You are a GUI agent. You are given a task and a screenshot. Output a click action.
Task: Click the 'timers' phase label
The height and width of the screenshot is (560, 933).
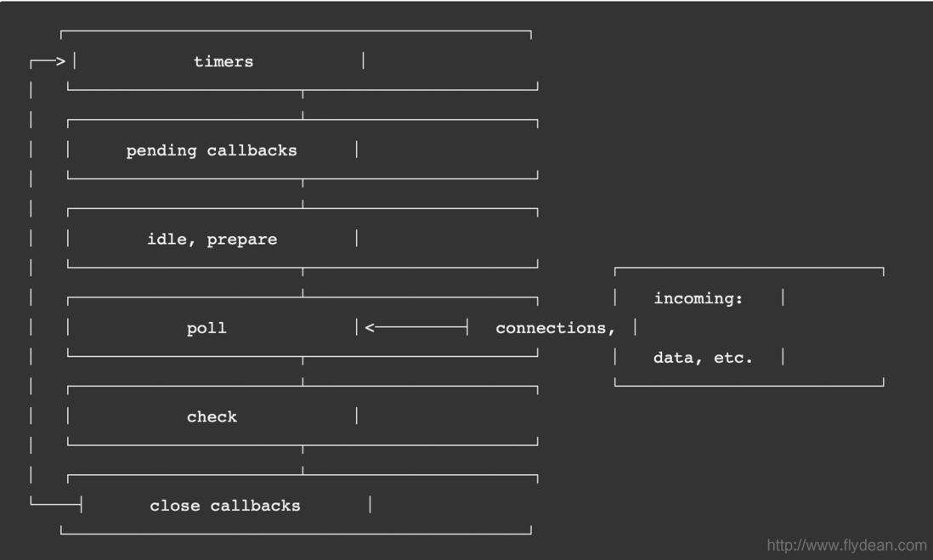(x=223, y=61)
